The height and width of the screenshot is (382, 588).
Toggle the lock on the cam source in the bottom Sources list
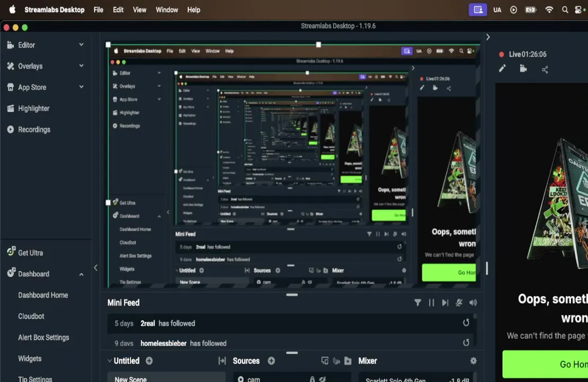point(312,379)
